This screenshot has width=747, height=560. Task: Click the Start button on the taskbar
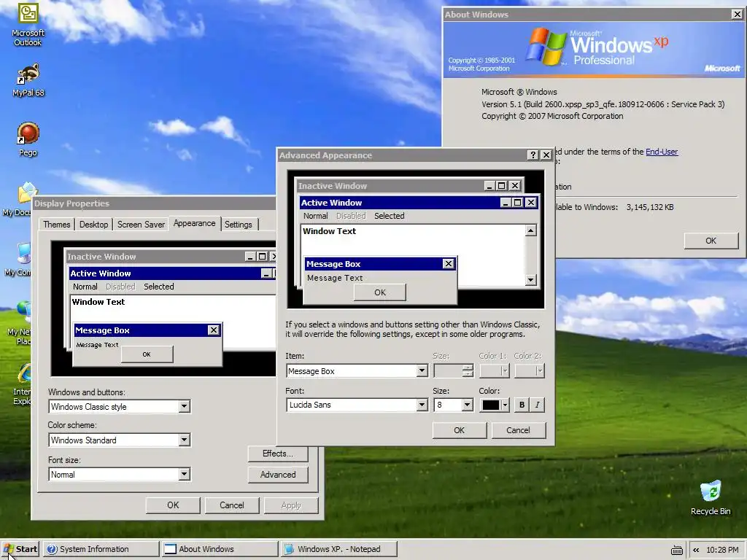pyautogui.click(x=20, y=549)
